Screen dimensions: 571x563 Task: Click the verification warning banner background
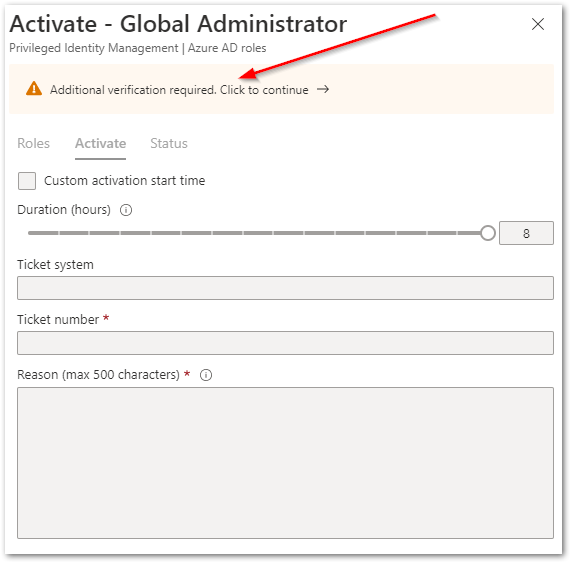437,89
